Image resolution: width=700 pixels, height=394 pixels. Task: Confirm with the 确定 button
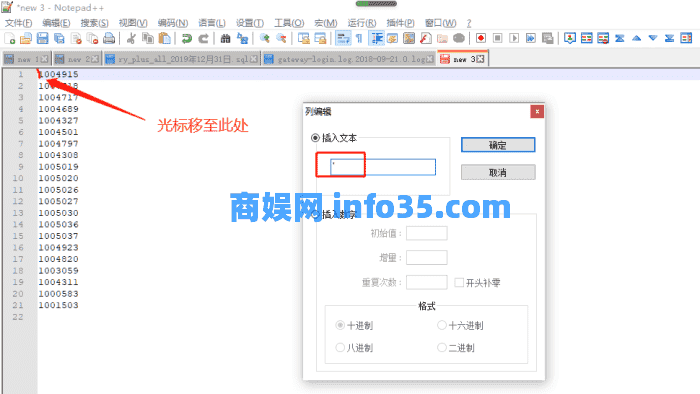click(498, 145)
